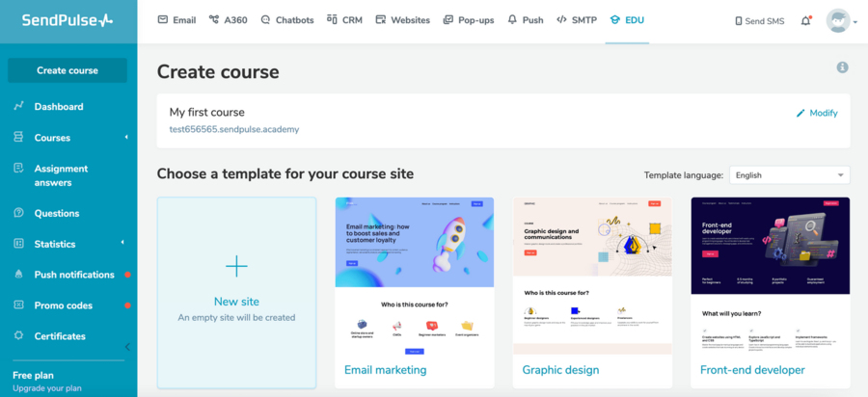Choose the New site empty template

236,292
